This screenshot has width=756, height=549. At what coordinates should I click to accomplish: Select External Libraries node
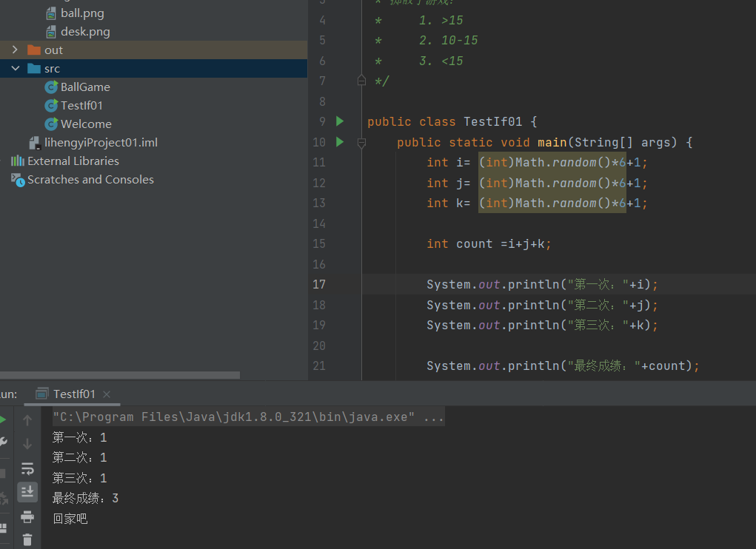point(73,161)
